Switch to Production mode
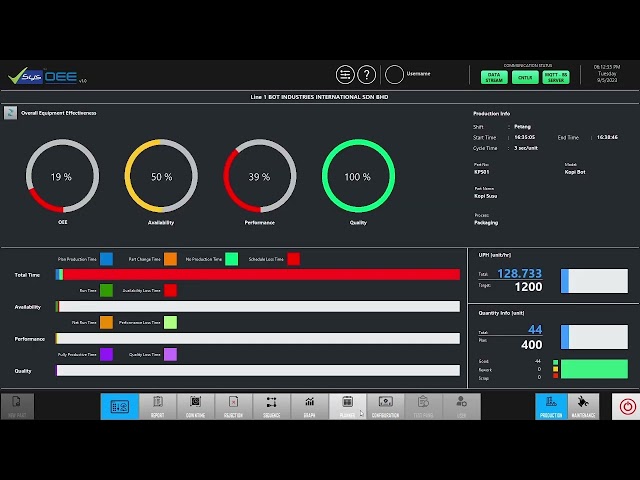This screenshot has height=480, width=640. pos(551,407)
